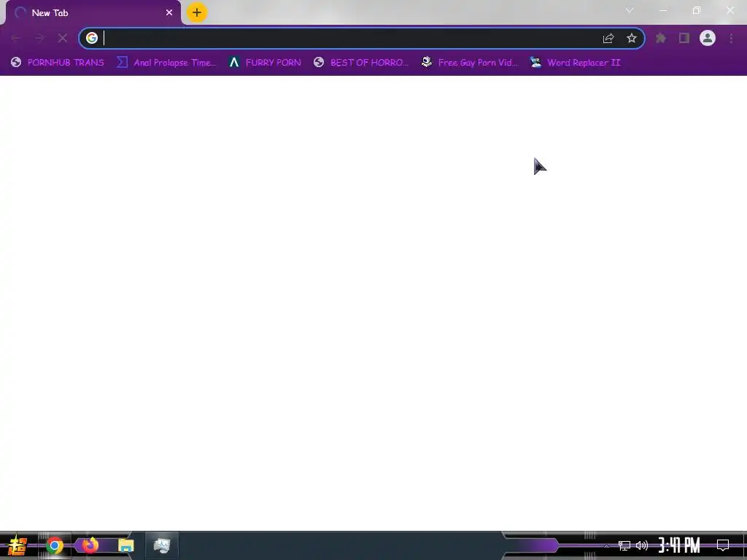Image resolution: width=747 pixels, height=560 pixels.
Task: Open the monitor application in the taskbar
Action: click(162, 545)
